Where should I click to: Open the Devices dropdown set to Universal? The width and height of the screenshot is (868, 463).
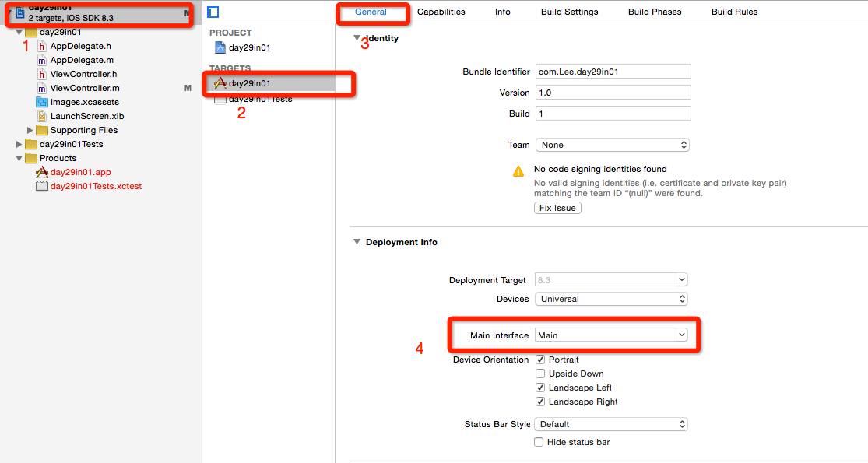[611, 299]
